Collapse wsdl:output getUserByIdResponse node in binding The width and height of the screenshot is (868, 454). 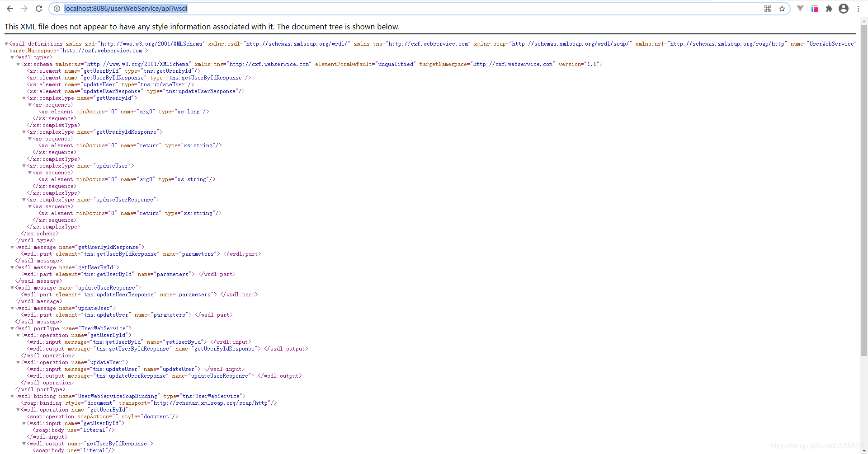point(24,444)
